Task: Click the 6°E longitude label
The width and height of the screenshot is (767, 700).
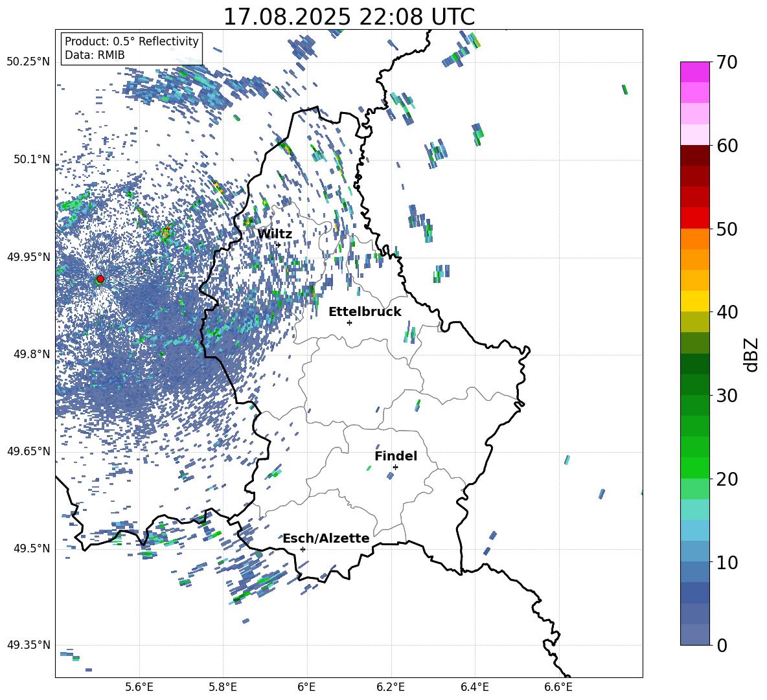Action: click(306, 687)
